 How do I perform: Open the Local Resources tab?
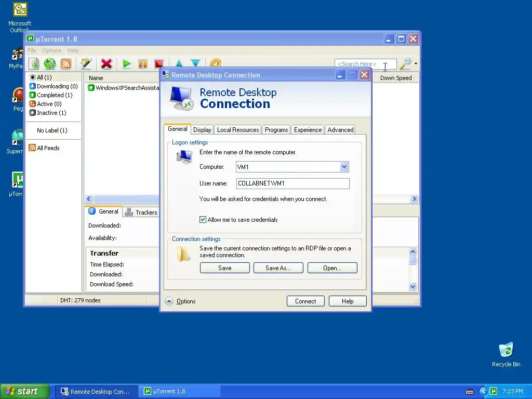pos(238,129)
